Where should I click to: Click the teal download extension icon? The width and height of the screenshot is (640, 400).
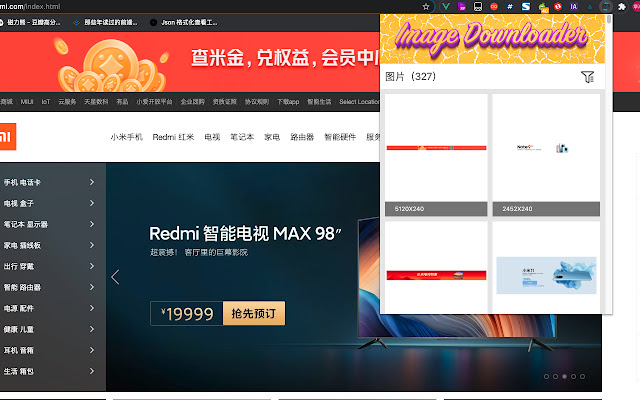click(x=590, y=7)
